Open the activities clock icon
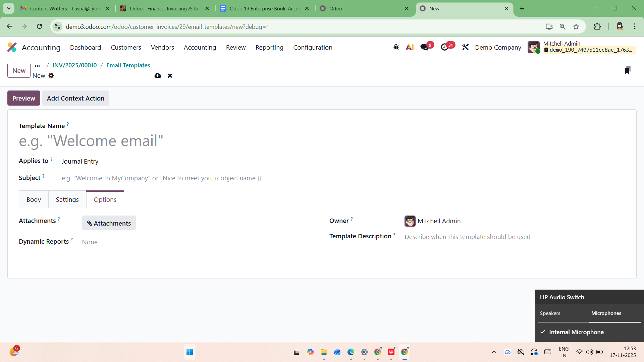Viewport: 644px width, 362px height. click(445, 47)
